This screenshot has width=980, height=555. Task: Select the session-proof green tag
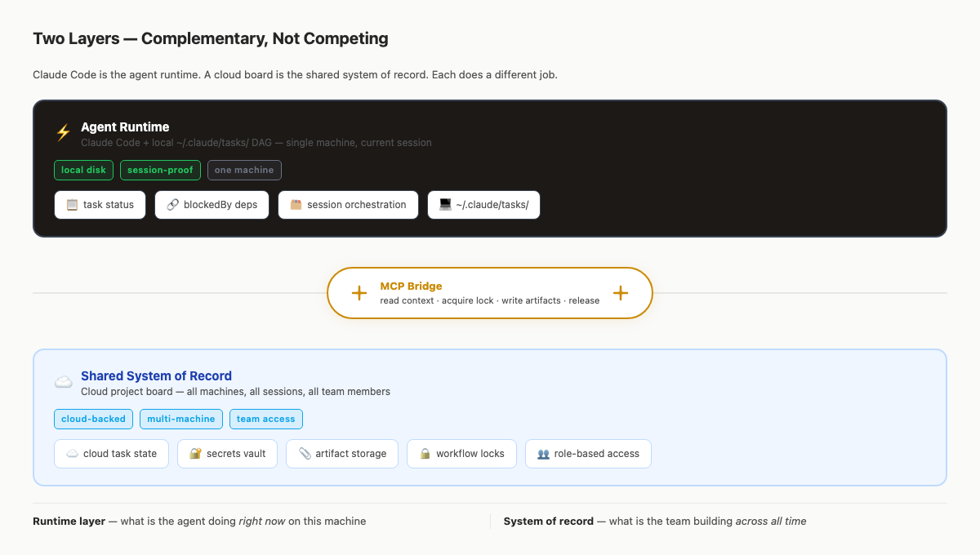[160, 170]
